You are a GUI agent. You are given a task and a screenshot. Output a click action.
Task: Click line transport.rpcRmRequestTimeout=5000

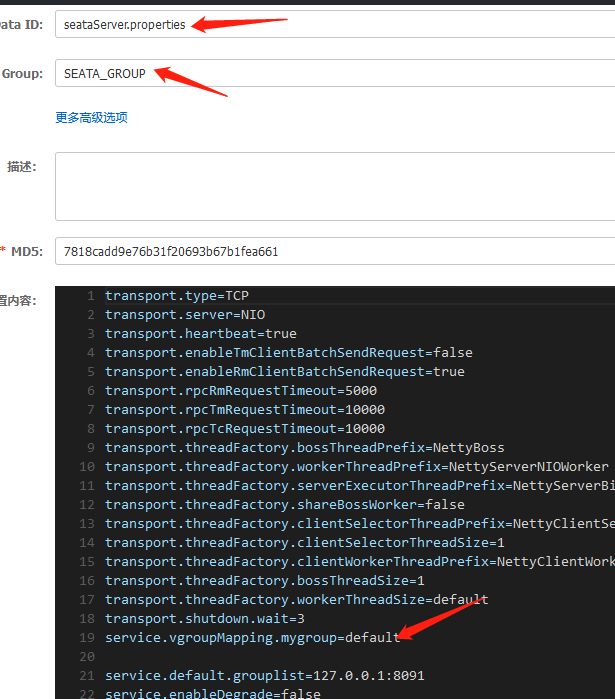click(241, 391)
